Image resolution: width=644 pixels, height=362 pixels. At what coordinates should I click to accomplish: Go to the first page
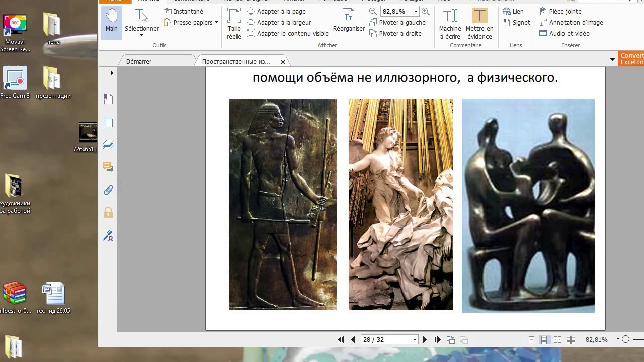341,339
